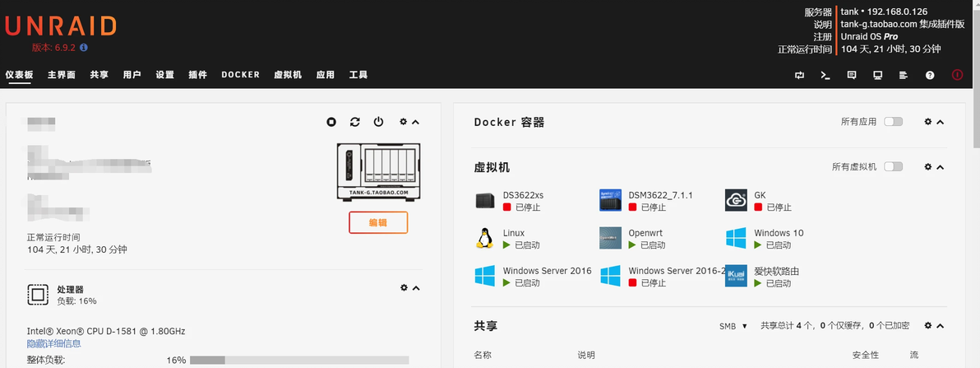Open the virtual machines gear settings
Screen dimensions: 980x368
(x=928, y=167)
